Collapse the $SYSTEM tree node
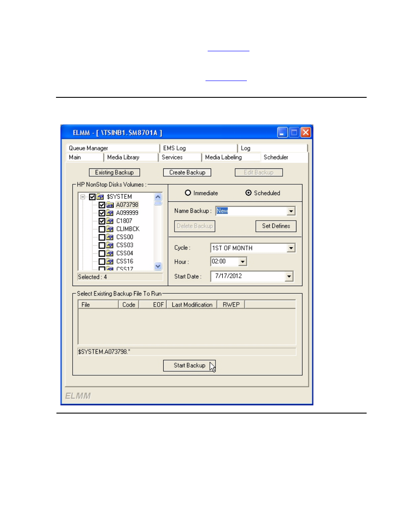411x532 pixels. (83, 197)
